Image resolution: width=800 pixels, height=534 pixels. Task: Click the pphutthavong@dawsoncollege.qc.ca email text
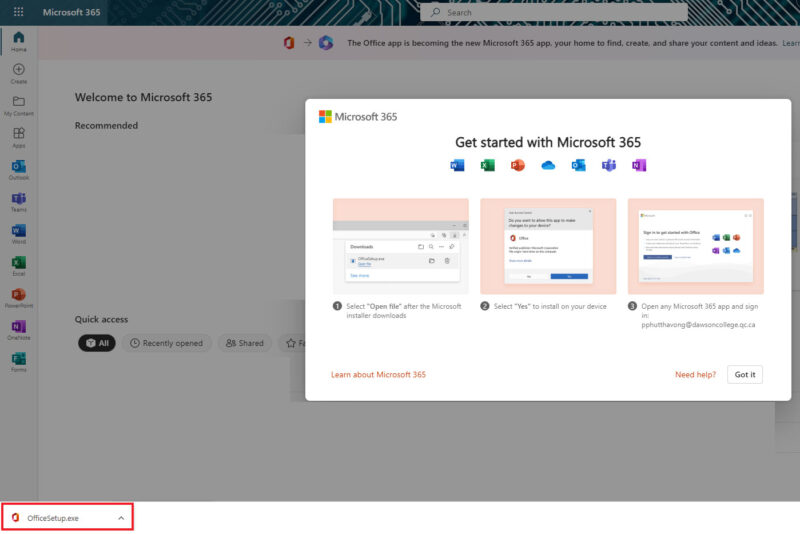698,324
